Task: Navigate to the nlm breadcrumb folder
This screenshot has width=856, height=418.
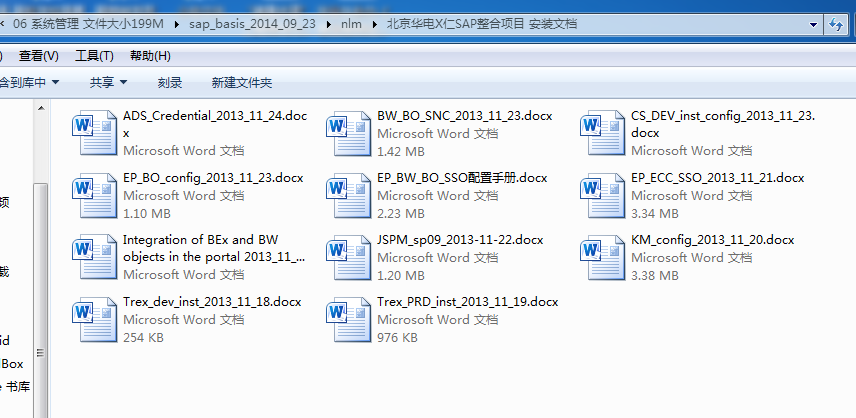Action: tap(352, 24)
